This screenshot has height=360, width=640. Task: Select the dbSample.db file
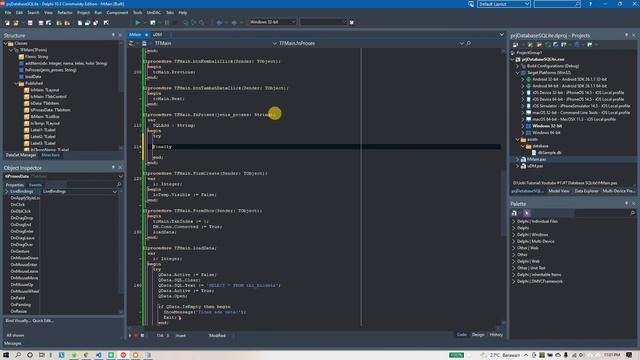click(x=549, y=153)
